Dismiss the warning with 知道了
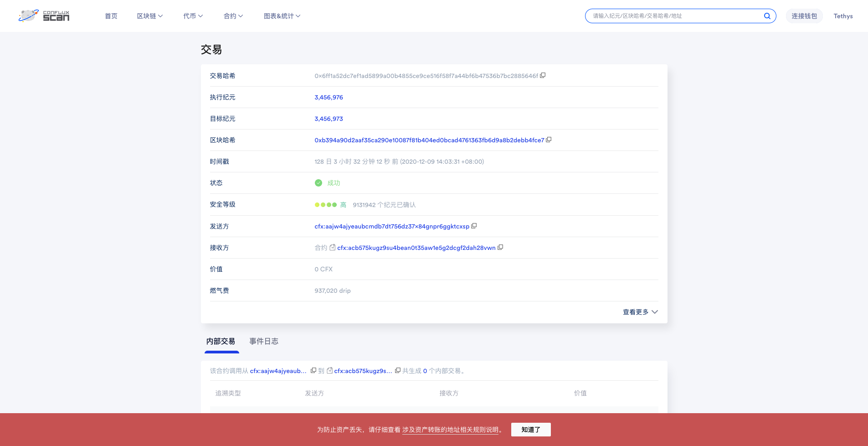 (530, 430)
